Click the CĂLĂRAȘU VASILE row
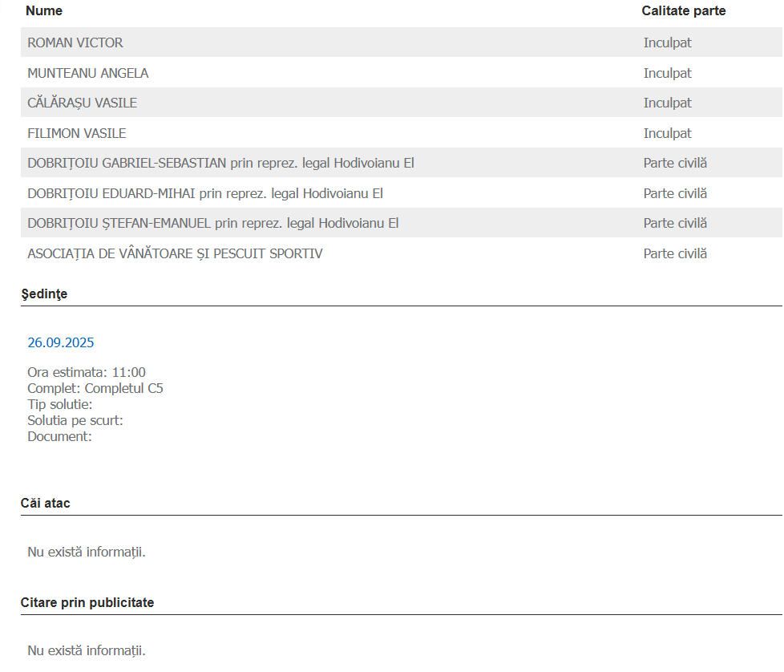The image size is (784, 672). (83, 103)
